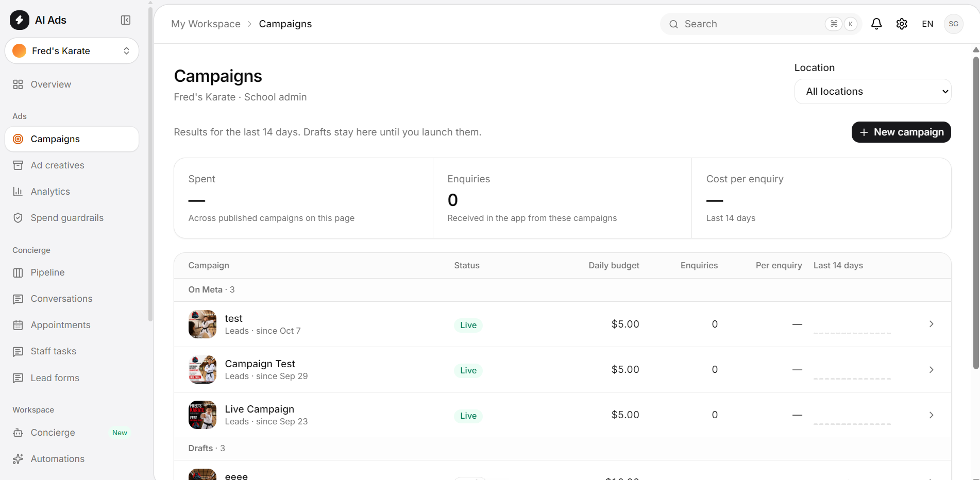Open notifications bell icon
This screenshot has height=480, width=980.
[x=876, y=24]
